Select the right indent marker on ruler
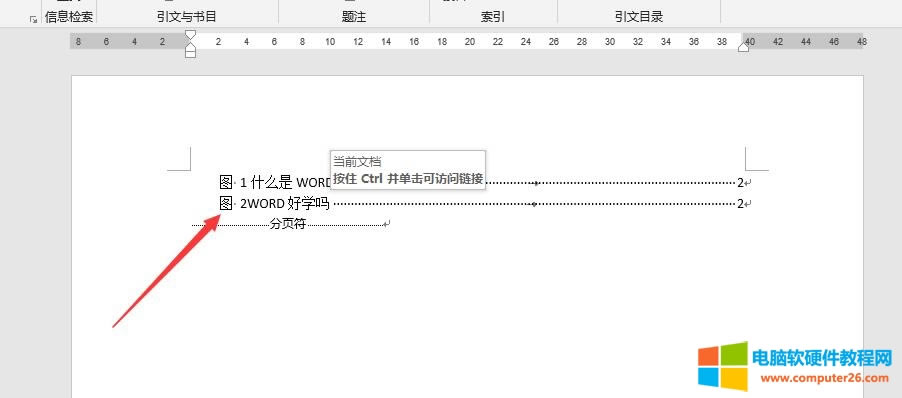 pos(743,47)
